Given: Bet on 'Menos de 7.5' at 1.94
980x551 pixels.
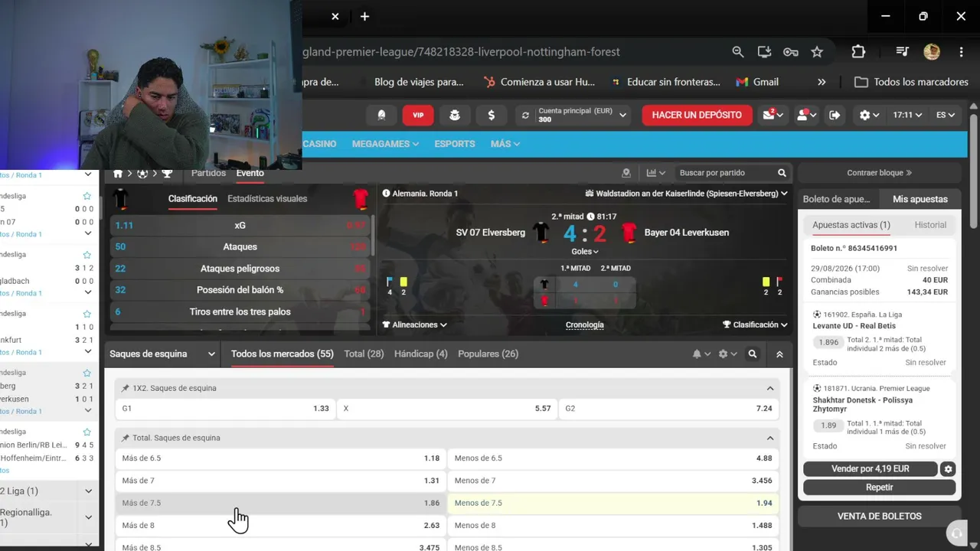Looking at the screenshot, I should click(x=612, y=503).
